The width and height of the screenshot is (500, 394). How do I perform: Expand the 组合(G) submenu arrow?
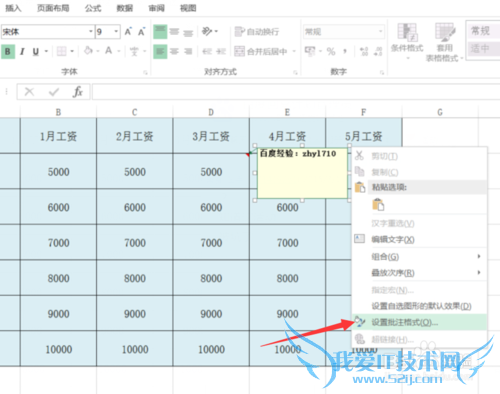click(479, 256)
